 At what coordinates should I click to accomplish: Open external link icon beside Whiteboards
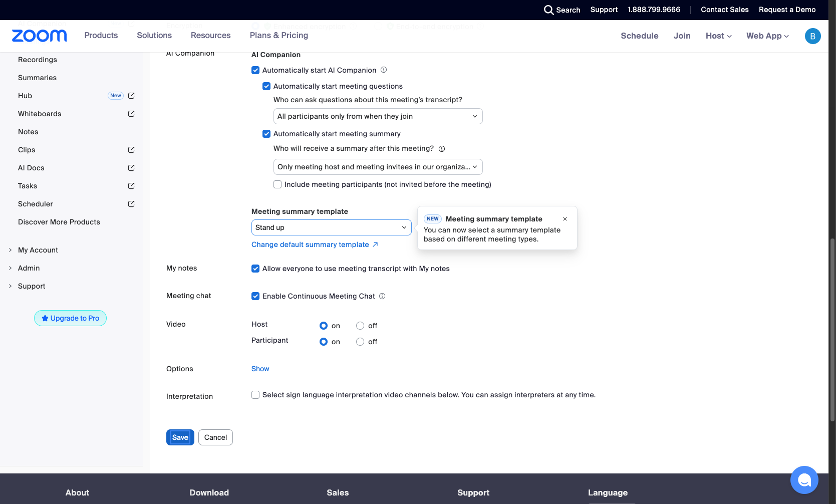(x=131, y=114)
